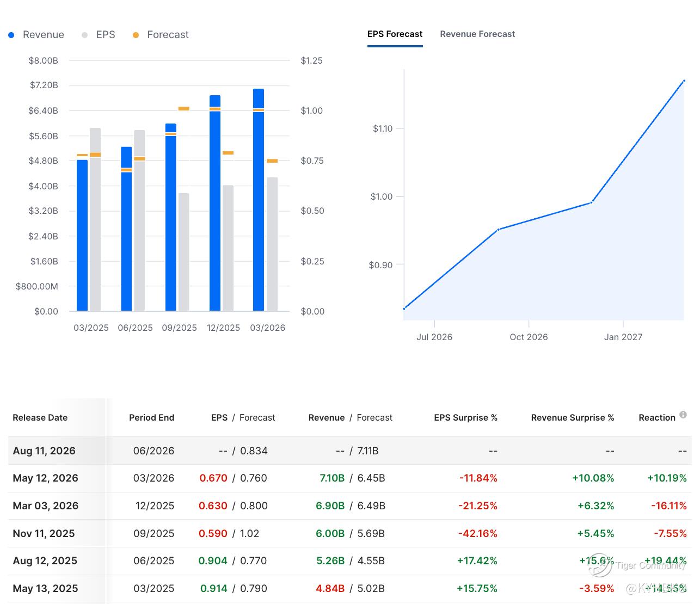Click the +15.75% EPS surprise value
700x604 pixels.
(477, 588)
